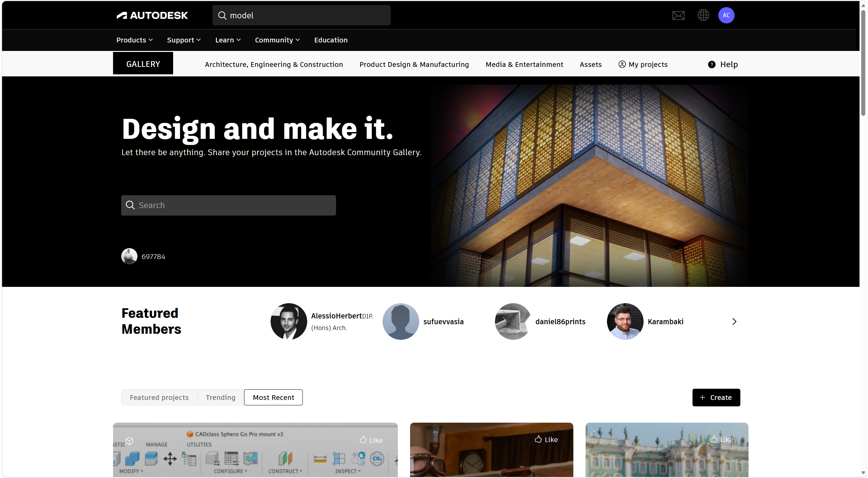Expand the Community menu
Screen dimensions: 868x478
pyautogui.click(x=277, y=40)
